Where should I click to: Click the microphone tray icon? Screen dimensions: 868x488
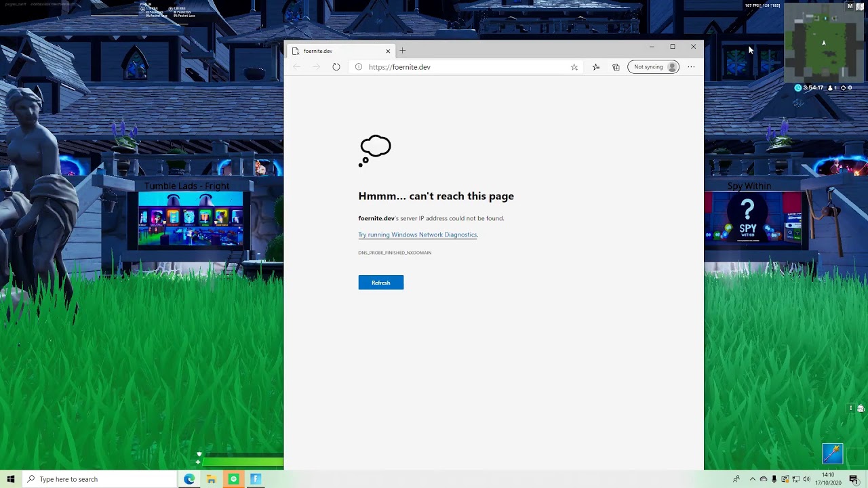tap(774, 479)
